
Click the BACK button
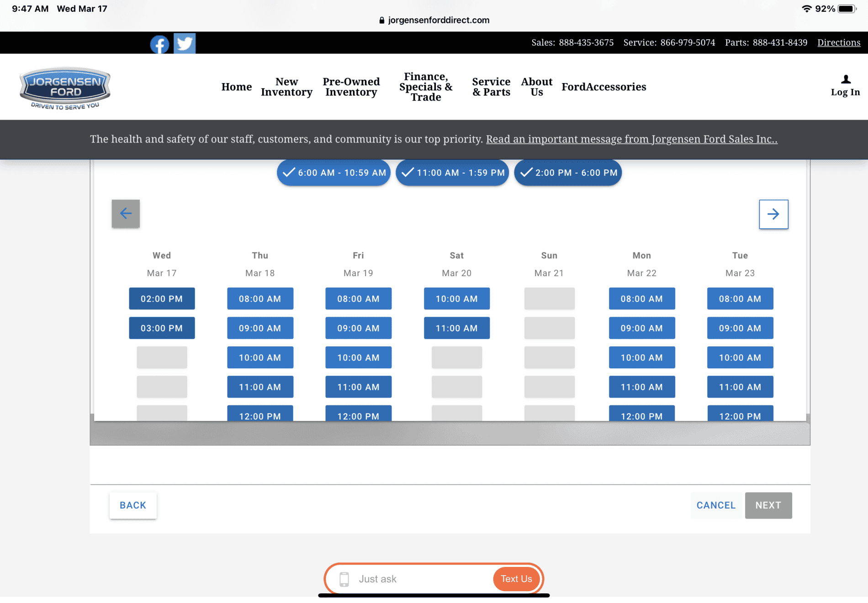tap(133, 505)
